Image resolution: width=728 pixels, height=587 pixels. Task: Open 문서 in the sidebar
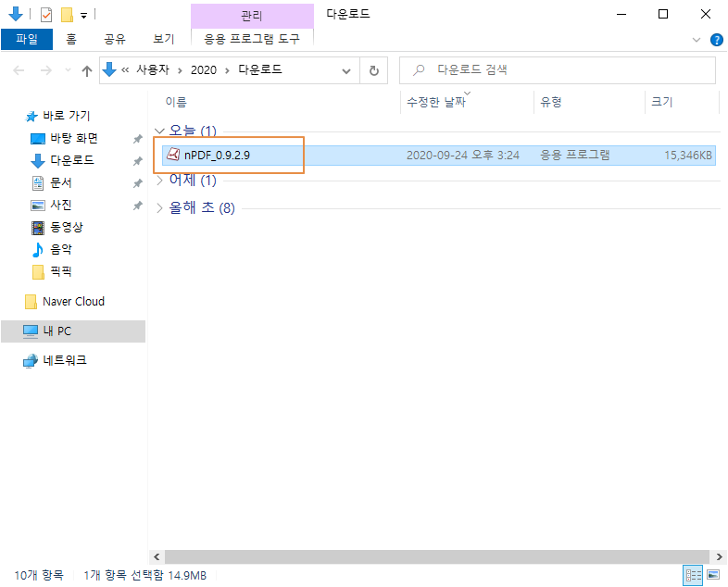pyautogui.click(x=52, y=182)
